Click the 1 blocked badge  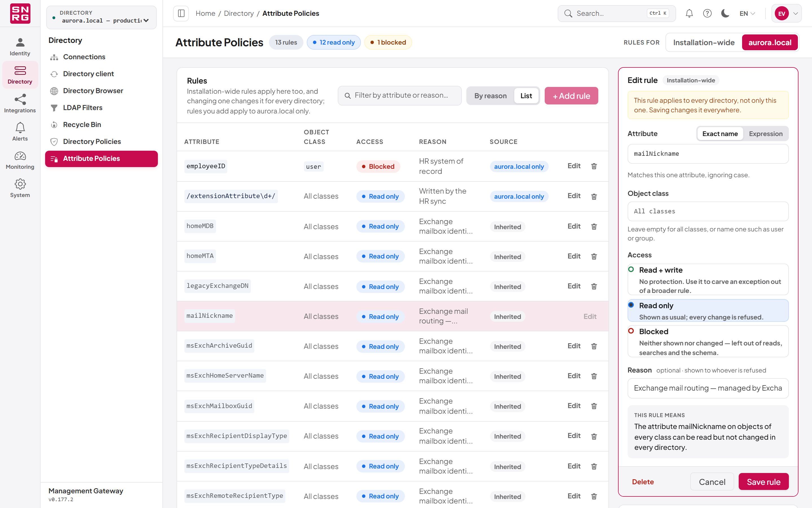coord(388,42)
